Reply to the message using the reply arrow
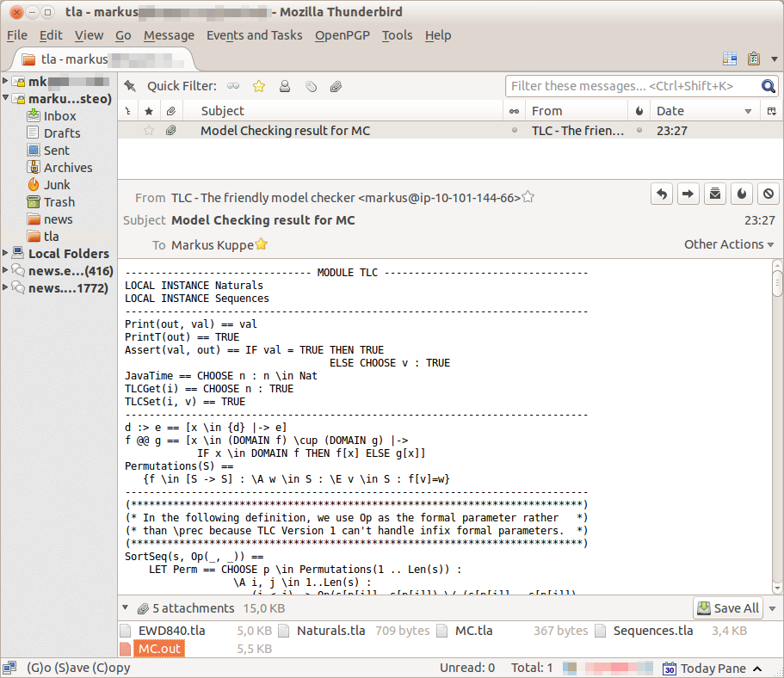The height and width of the screenshot is (678, 784). tap(661, 194)
